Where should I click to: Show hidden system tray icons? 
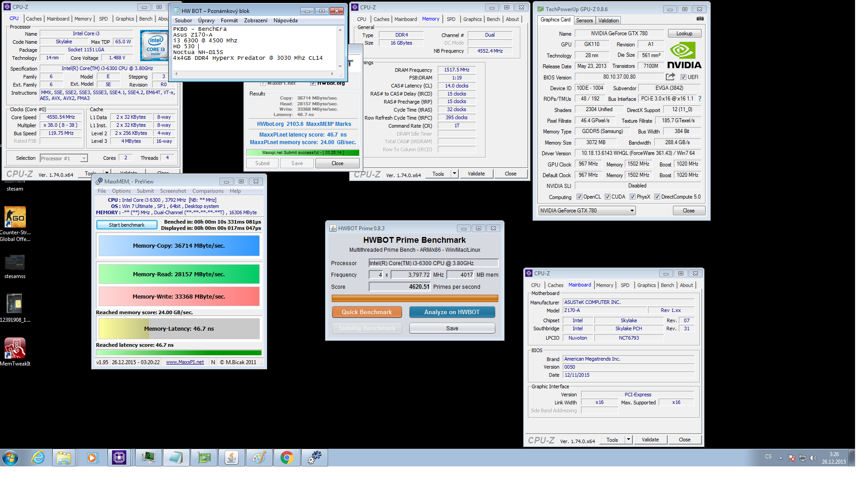click(x=781, y=458)
